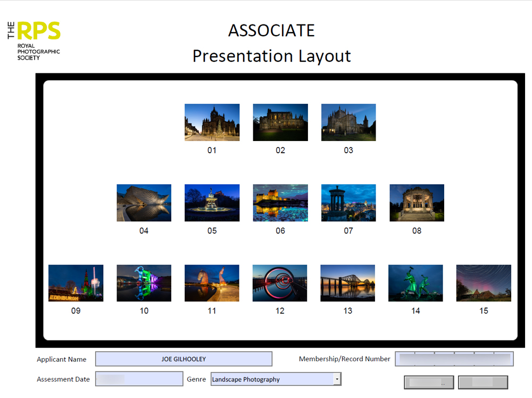Screen dimensions: 532x398
Task: Select the EDINBURGH light display thumbnail 09
Action: 76,283
